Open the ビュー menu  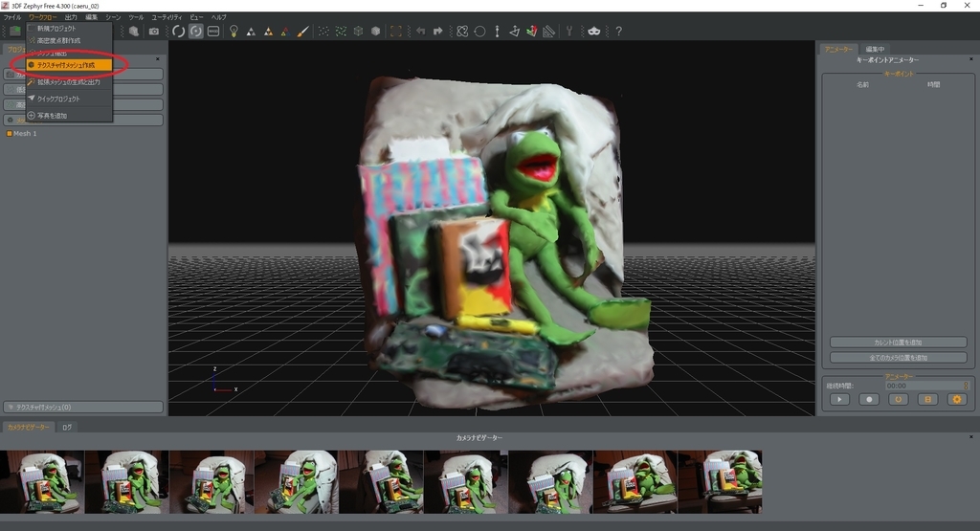[196, 17]
